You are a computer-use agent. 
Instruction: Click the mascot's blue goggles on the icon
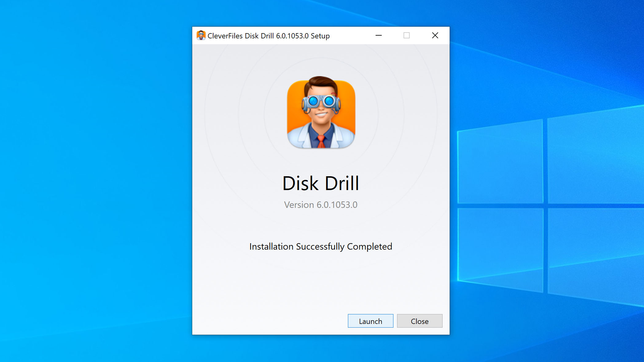click(x=321, y=101)
